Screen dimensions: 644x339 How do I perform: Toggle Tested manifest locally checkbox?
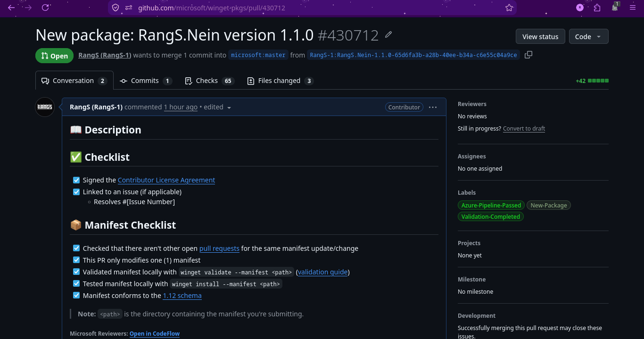(76, 283)
